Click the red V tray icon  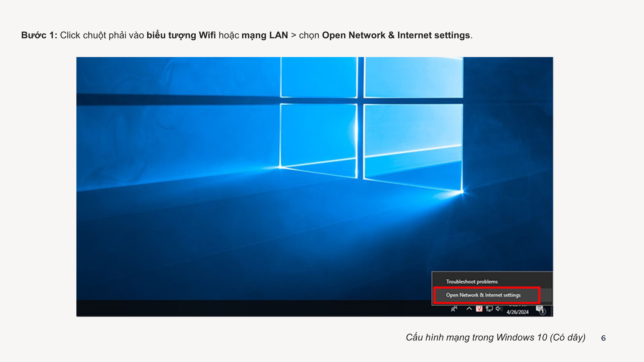pos(479,309)
